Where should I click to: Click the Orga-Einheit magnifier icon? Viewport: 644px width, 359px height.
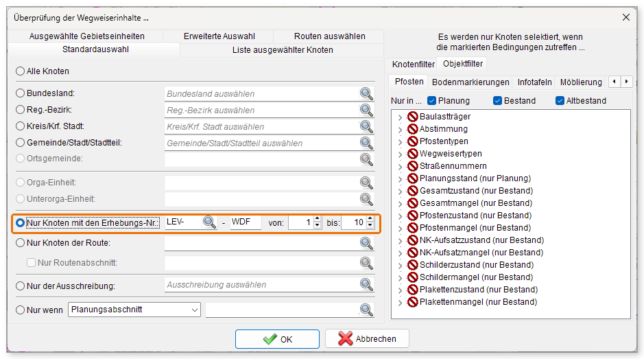[x=366, y=183]
